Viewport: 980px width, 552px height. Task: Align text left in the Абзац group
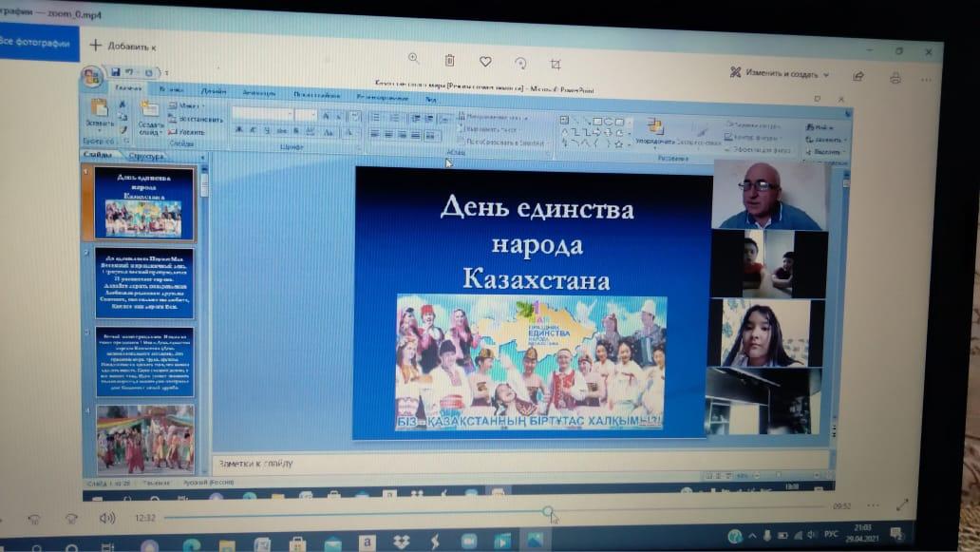[x=374, y=134]
